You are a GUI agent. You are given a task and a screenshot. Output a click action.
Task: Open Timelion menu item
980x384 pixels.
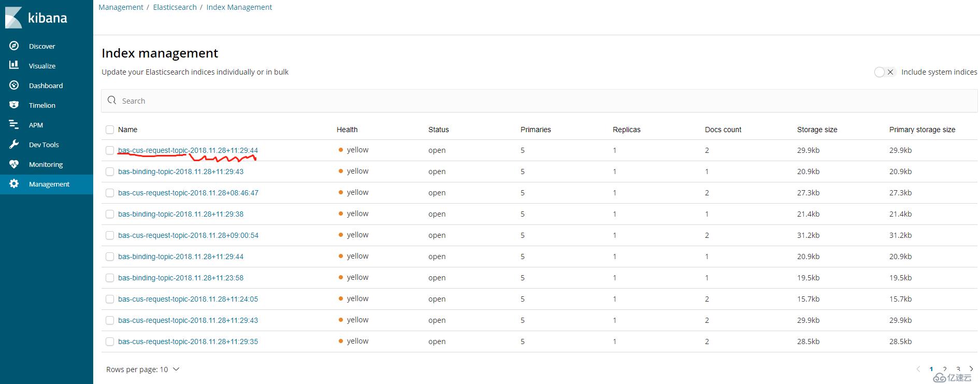(42, 105)
